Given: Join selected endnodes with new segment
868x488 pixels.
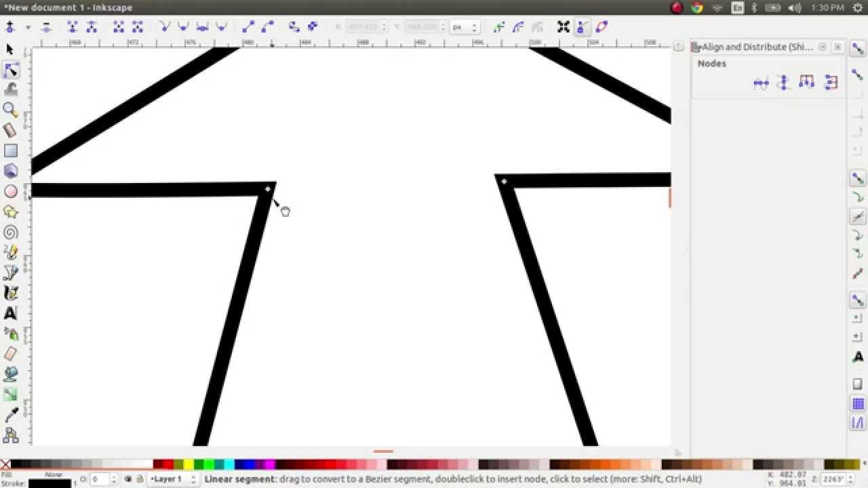Looking at the screenshot, I should pos(119,27).
